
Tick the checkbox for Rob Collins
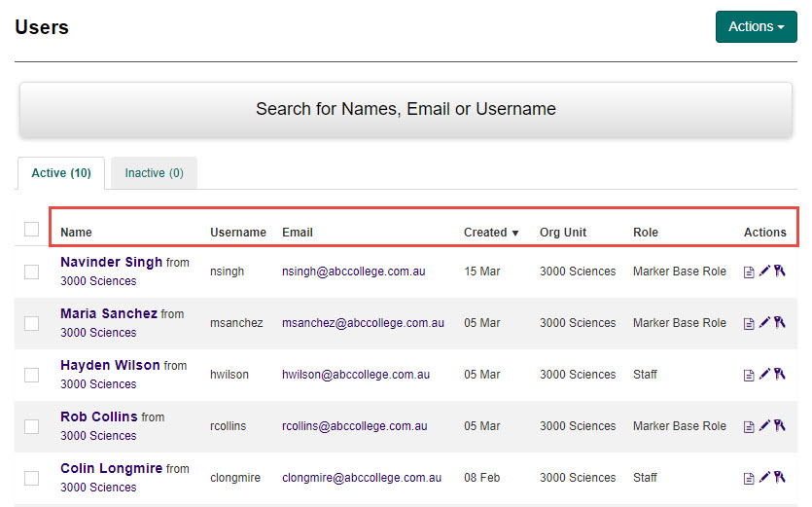click(31, 426)
